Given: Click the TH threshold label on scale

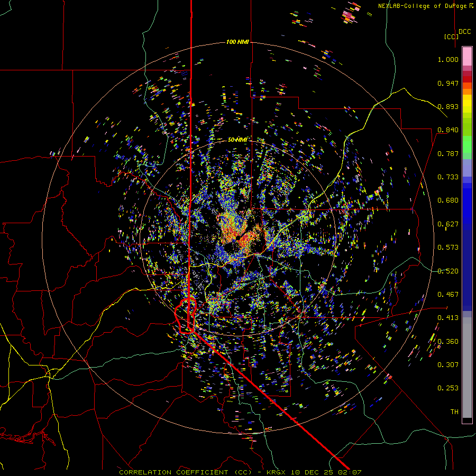Looking at the screenshot, I should (x=454, y=412).
